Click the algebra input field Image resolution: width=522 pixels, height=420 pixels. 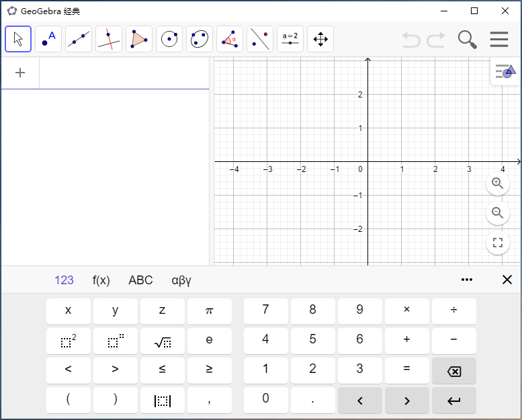(x=124, y=73)
